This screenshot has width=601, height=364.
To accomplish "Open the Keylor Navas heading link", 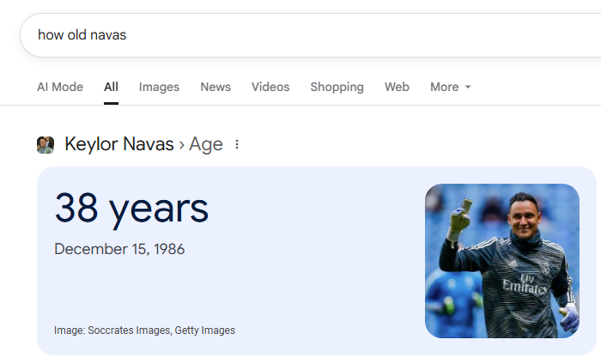I will 119,144.
